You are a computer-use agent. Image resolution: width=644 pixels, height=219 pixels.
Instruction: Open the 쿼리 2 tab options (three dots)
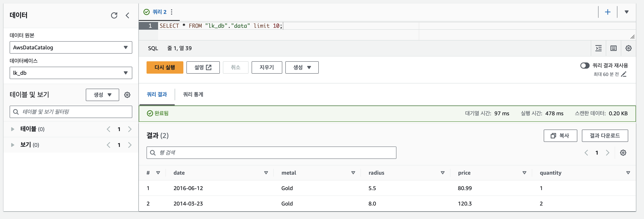[x=171, y=12]
